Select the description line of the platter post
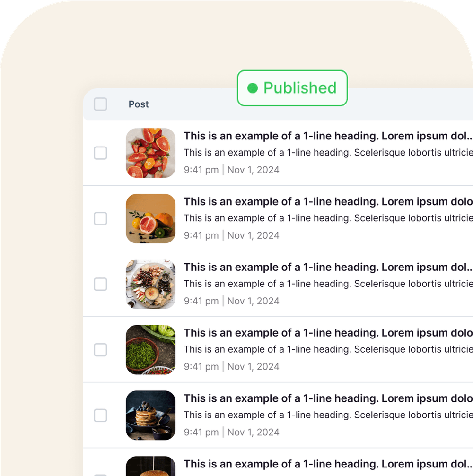The image size is (473, 476). [x=328, y=284]
